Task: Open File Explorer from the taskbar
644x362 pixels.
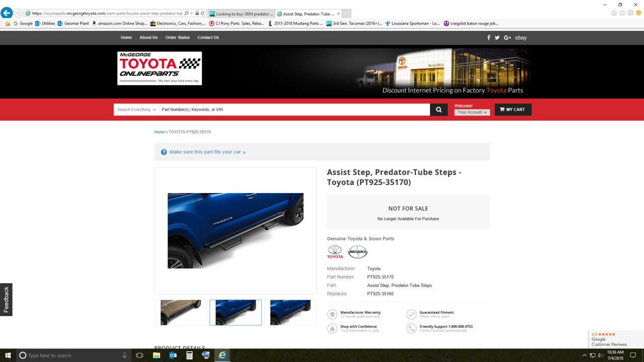Action: [156, 355]
